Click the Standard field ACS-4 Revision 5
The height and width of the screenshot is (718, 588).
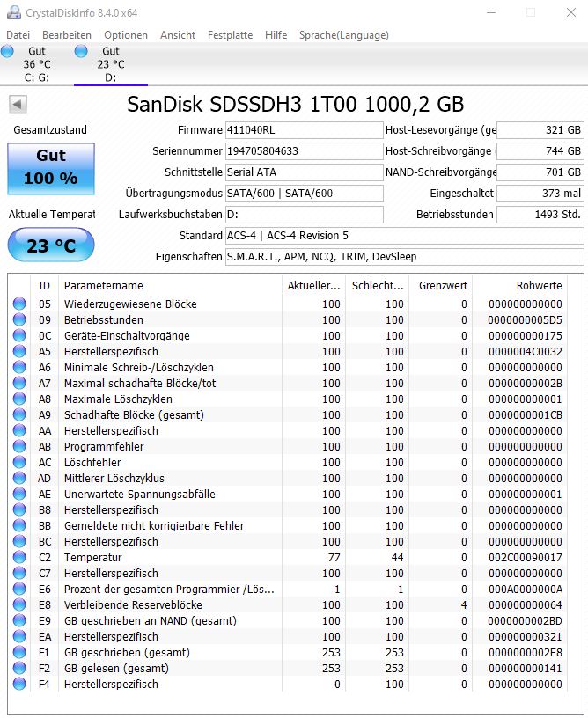(x=405, y=235)
